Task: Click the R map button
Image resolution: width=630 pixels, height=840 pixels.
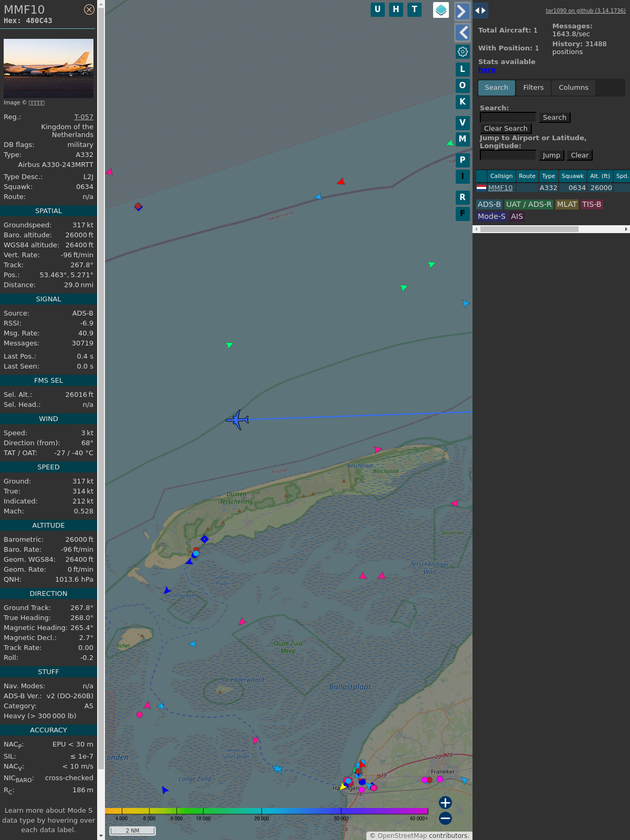Action: pos(463,197)
